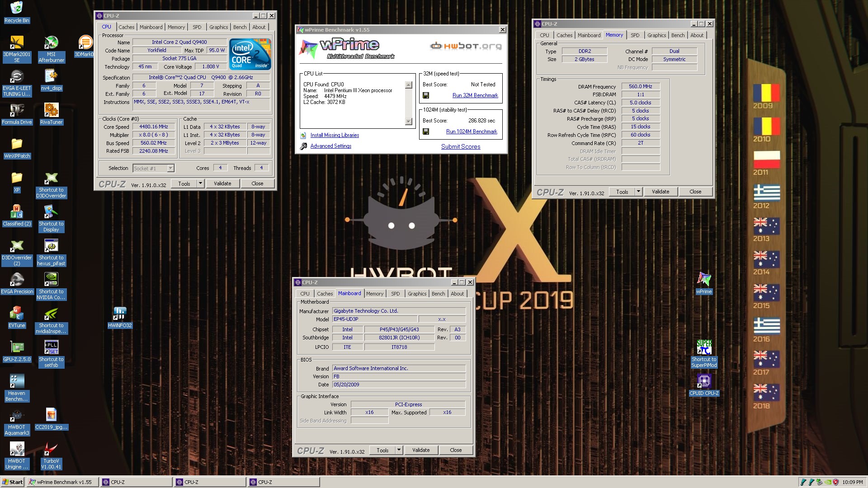Launch 3DMark2001 SE desktop icon
This screenshot has width=868, height=488.
pos(17,49)
